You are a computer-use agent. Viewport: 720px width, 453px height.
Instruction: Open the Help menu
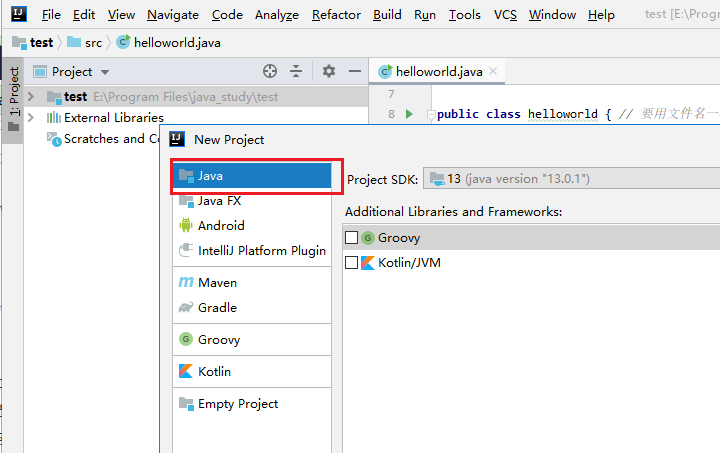point(601,15)
